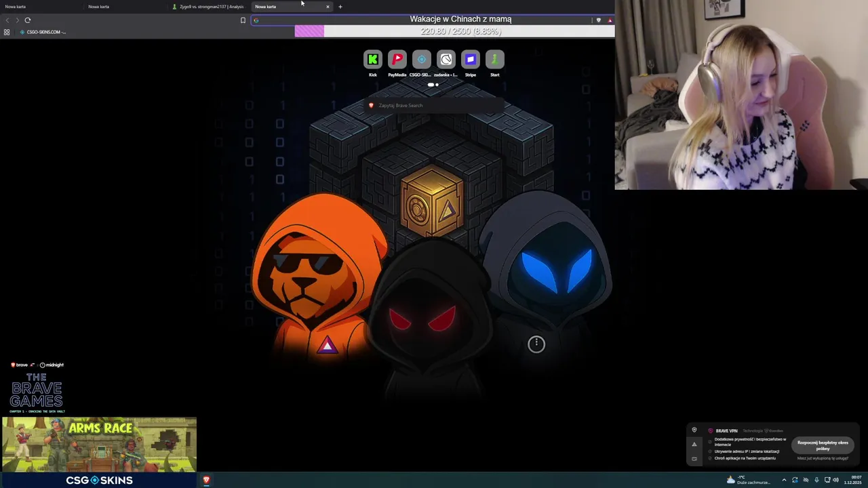Go forward with the forward arrow
The height and width of the screenshot is (488, 868).
(x=17, y=20)
